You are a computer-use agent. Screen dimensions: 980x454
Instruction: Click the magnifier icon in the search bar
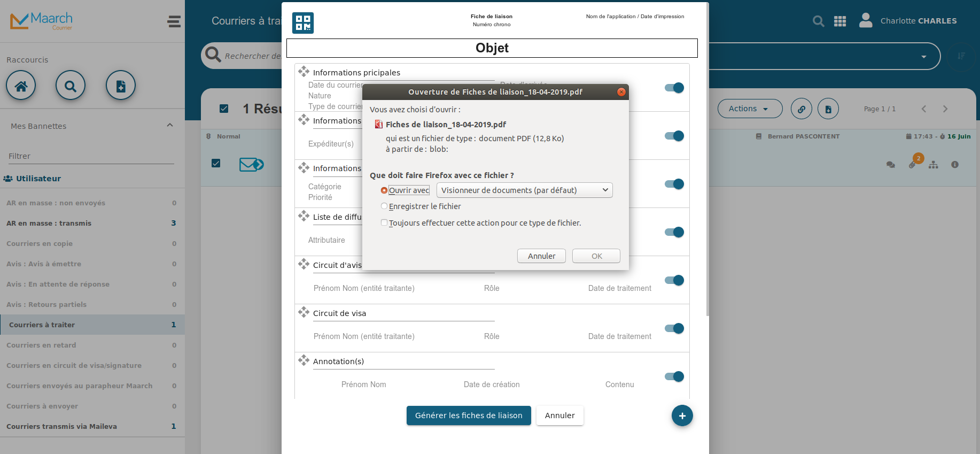[213, 55]
